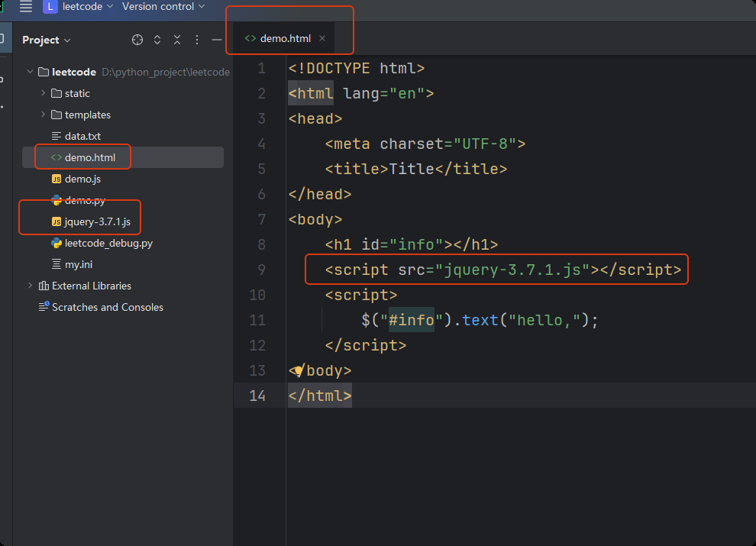The height and width of the screenshot is (546, 756).
Task: Open the leetcode project dropdown
Action: 87,6
